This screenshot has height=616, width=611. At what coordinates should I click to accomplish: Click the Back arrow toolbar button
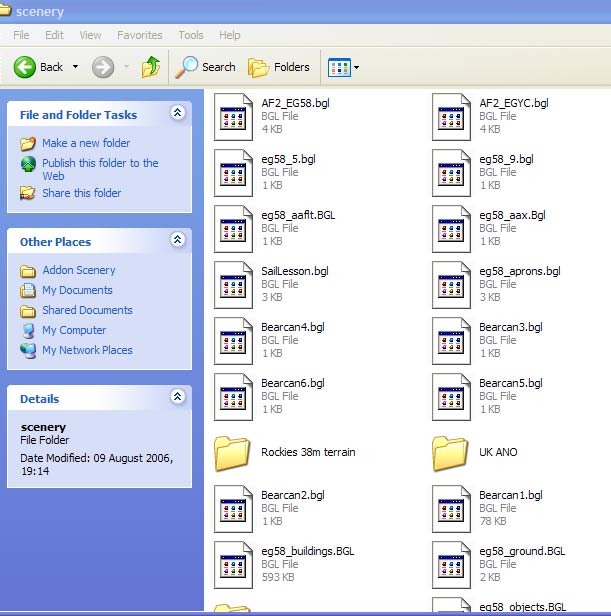[x=38, y=67]
